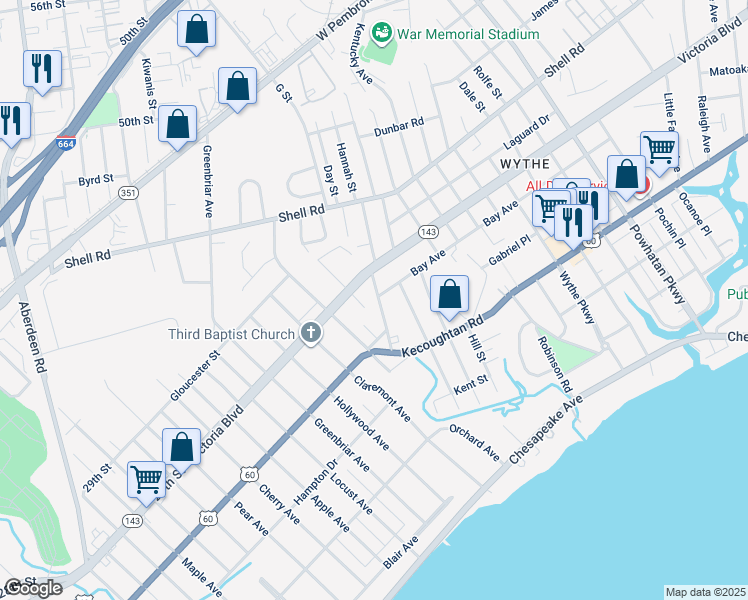
Task: Click the Cherry Ave label
Action: [279, 504]
